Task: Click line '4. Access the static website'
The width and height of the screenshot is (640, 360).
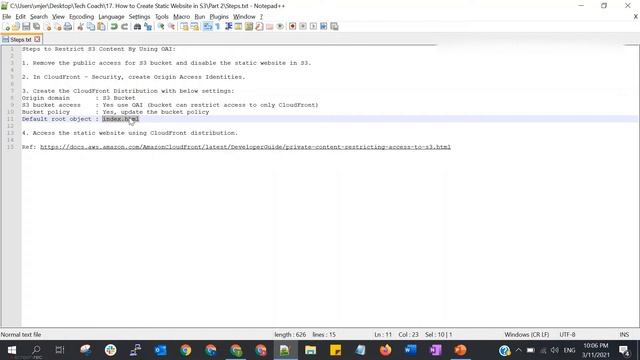Action: 130,133
